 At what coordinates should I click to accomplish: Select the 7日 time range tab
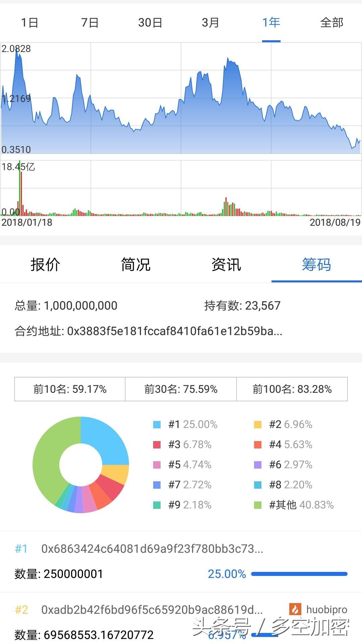90,22
